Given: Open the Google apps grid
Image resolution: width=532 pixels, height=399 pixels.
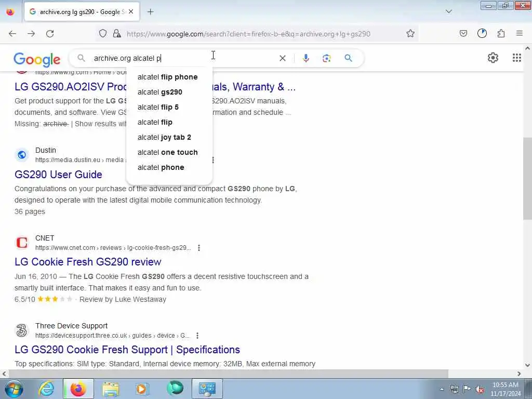Looking at the screenshot, I should point(516,58).
